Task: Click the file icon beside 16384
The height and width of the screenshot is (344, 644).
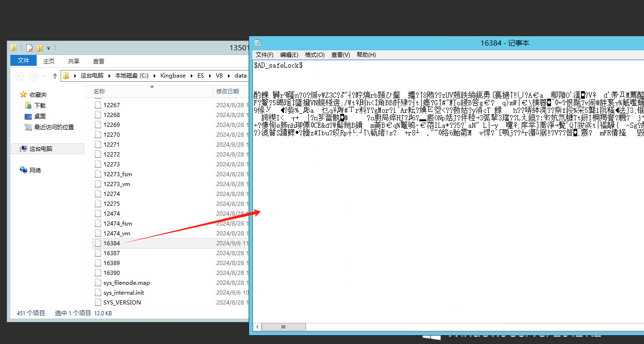Action: pyautogui.click(x=98, y=243)
